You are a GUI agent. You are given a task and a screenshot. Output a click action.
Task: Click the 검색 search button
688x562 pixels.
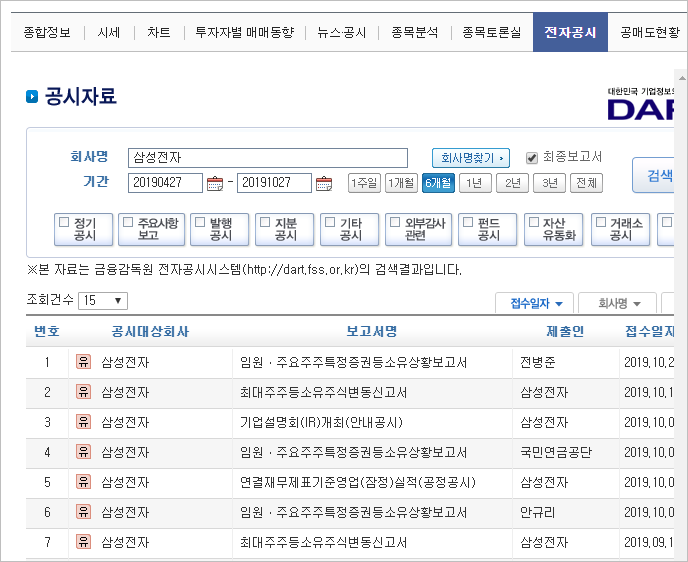654,175
